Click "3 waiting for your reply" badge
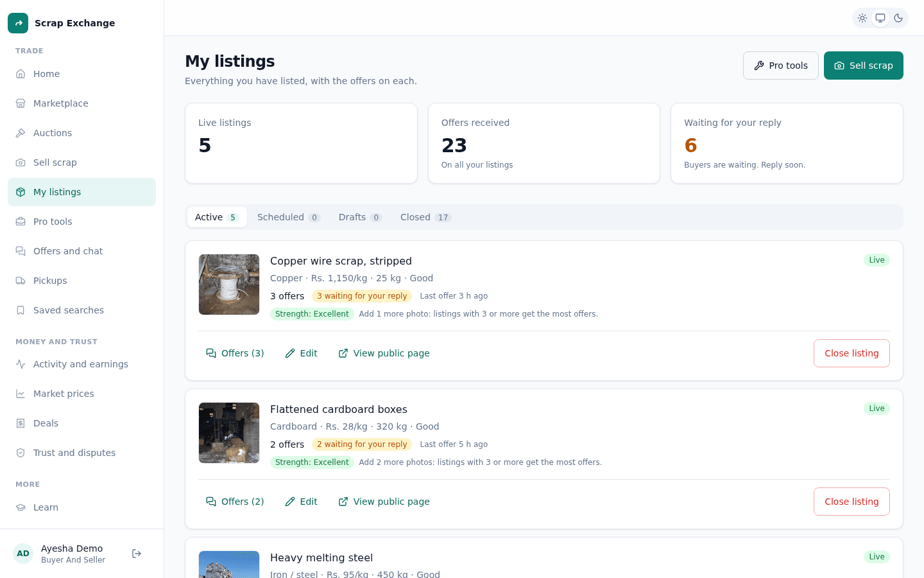 [362, 296]
